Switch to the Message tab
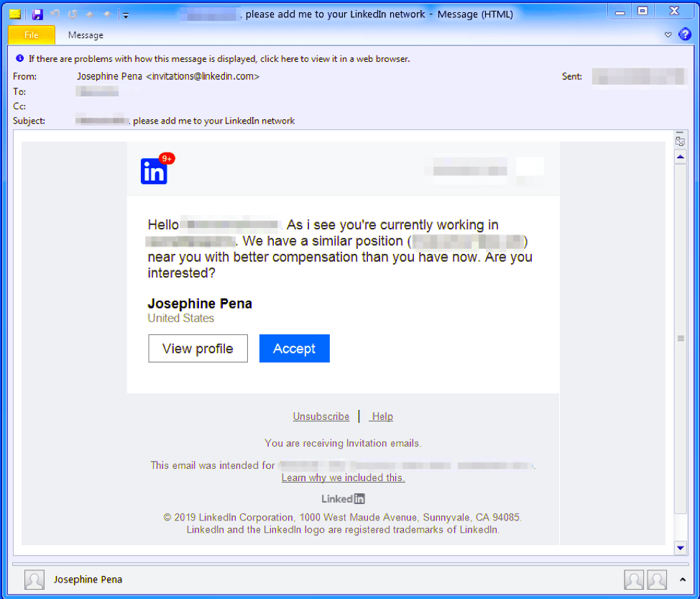Screen dimensions: 700x599 (86, 35)
